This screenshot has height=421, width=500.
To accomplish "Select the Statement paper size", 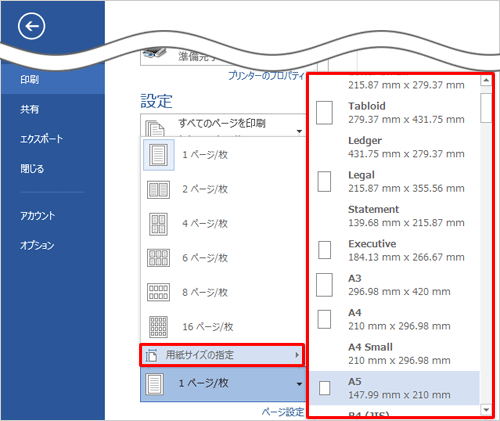I will [395, 216].
